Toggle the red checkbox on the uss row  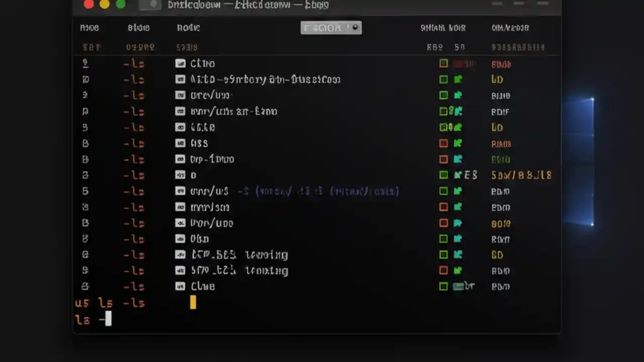click(443, 143)
